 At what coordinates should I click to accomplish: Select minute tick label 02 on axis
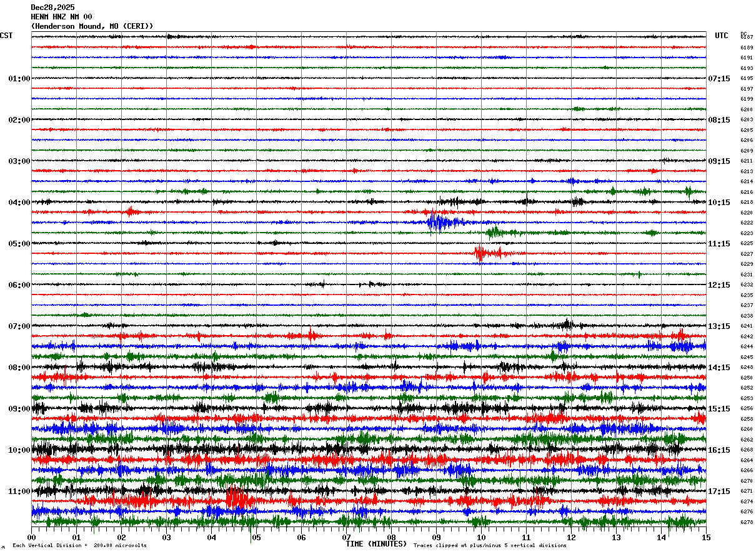(121, 538)
